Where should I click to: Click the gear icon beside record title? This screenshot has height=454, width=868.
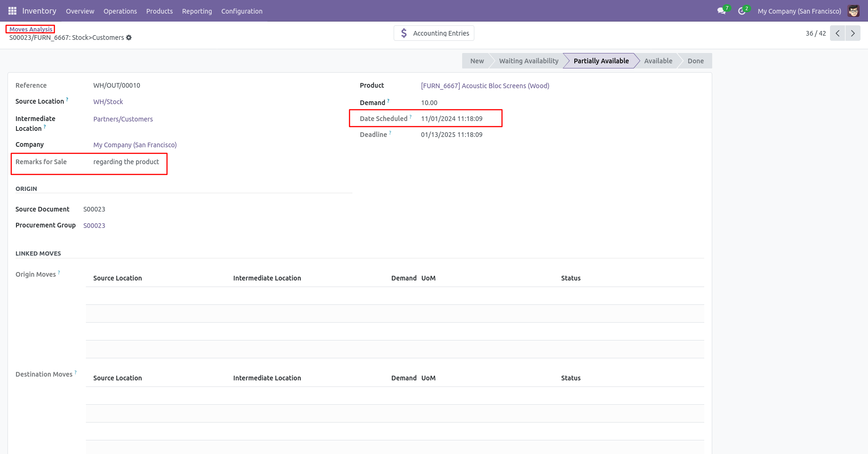click(129, 38)
